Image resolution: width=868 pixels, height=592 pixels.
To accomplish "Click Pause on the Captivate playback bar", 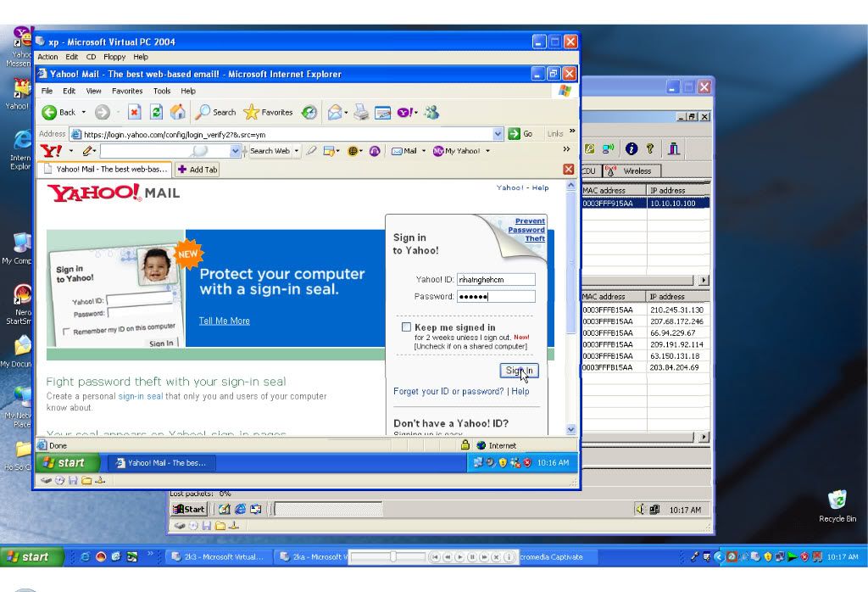I will click(x=472, y=557).
